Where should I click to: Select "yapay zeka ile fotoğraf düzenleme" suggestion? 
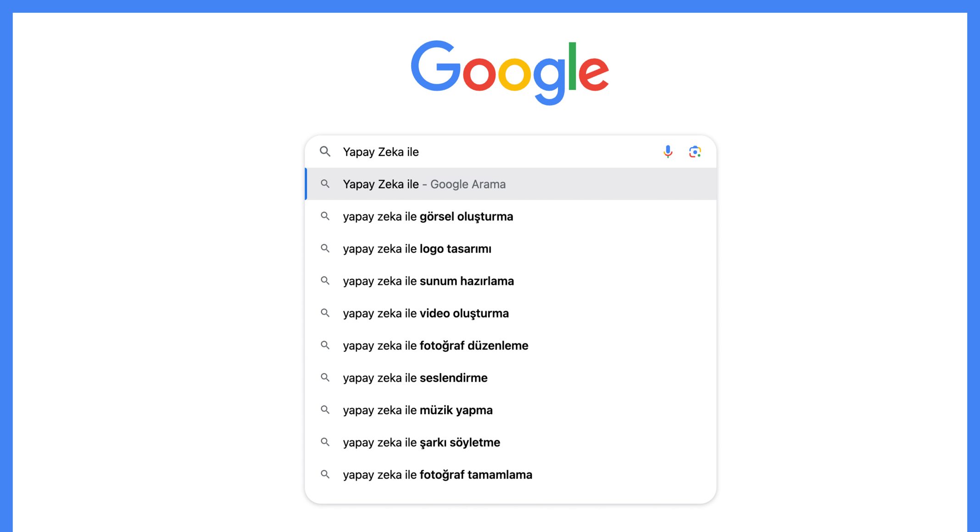pos(511,345)
